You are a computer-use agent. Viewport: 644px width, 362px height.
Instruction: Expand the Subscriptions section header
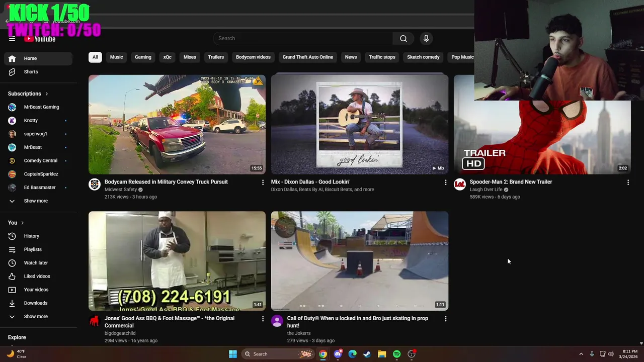point(28,94)
